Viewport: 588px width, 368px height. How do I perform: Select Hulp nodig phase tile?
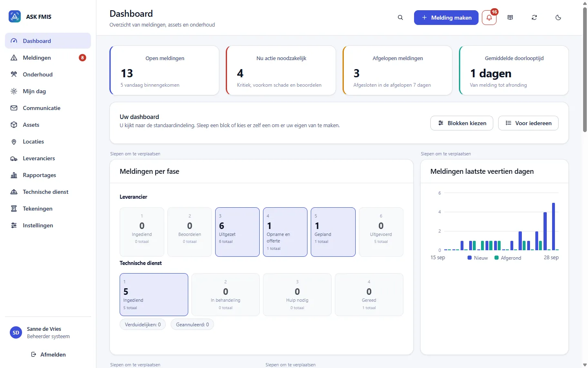pos(297,294)
